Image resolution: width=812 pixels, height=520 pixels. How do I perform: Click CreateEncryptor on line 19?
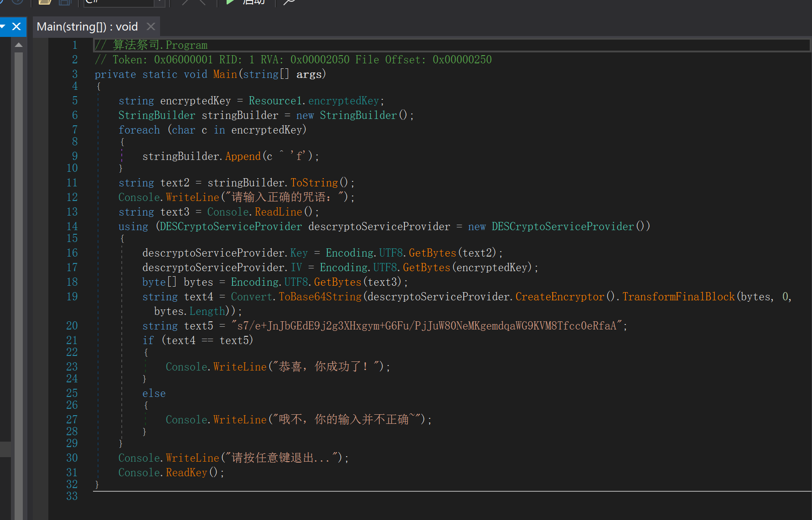click(x=560, y=297)
